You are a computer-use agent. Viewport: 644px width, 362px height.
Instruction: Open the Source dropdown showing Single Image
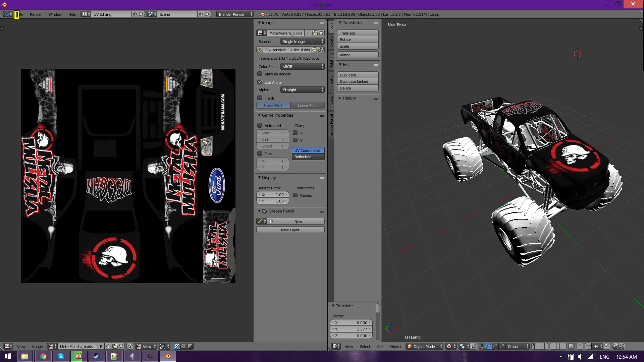pos(303,41)
